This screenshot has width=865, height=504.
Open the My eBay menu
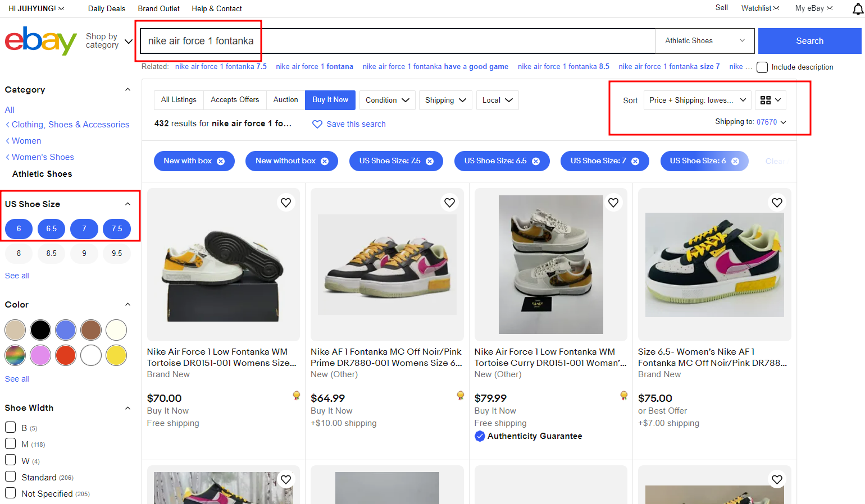tap(814, 8)
